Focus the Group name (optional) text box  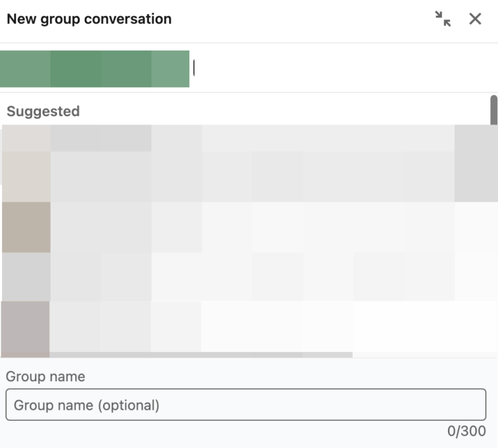pos(245,405)
